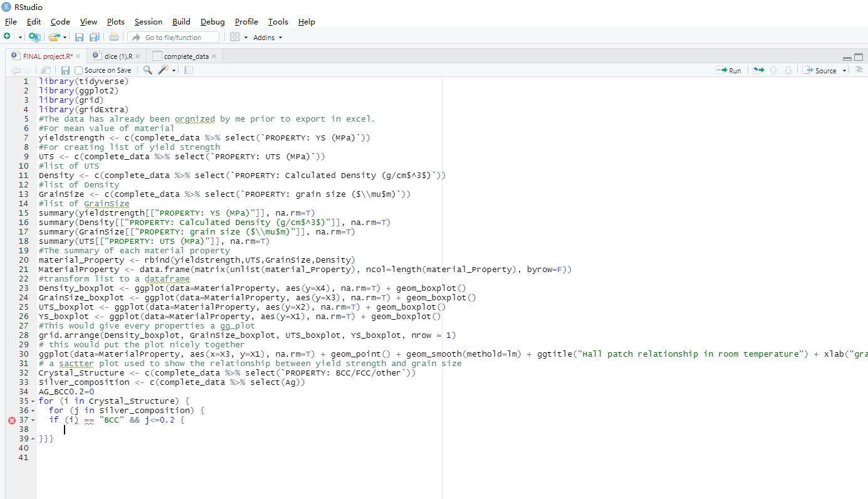Open the workspace panes layout icon
868x499 pixels.
[x=235, y=37]
